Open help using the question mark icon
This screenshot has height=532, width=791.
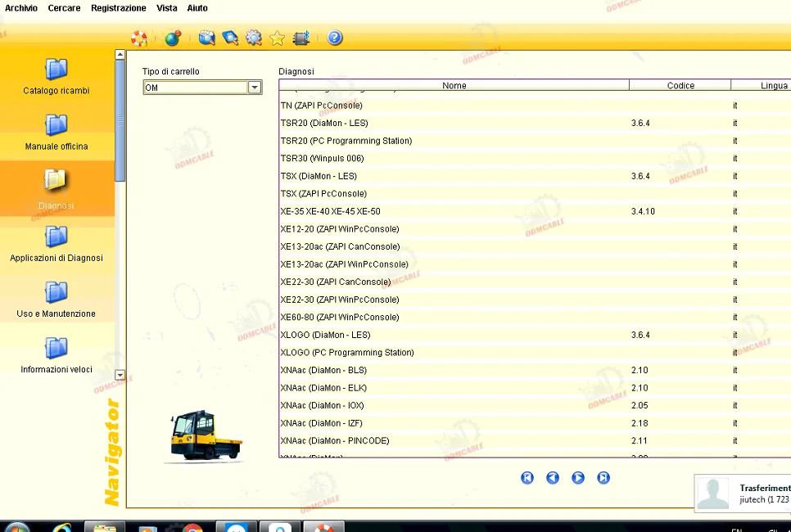(335, 38)
